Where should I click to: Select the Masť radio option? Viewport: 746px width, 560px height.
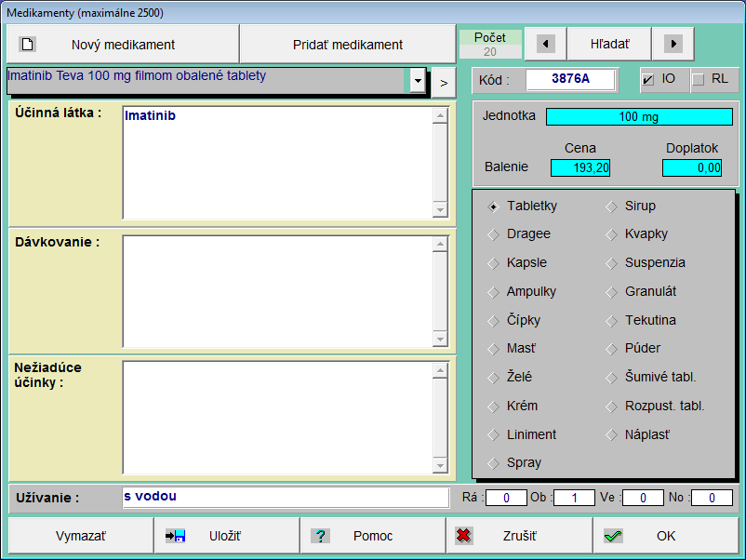click(493, 349)
